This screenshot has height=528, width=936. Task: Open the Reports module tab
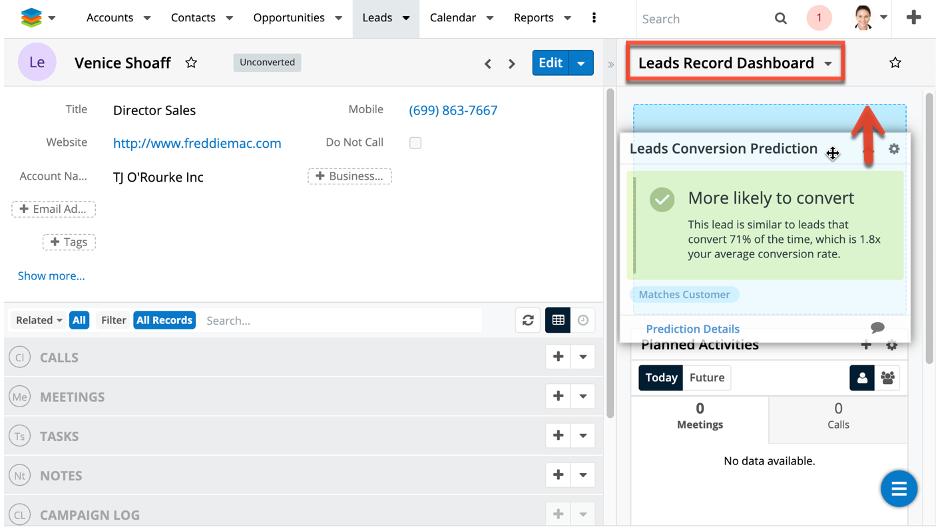coord(534,18)
